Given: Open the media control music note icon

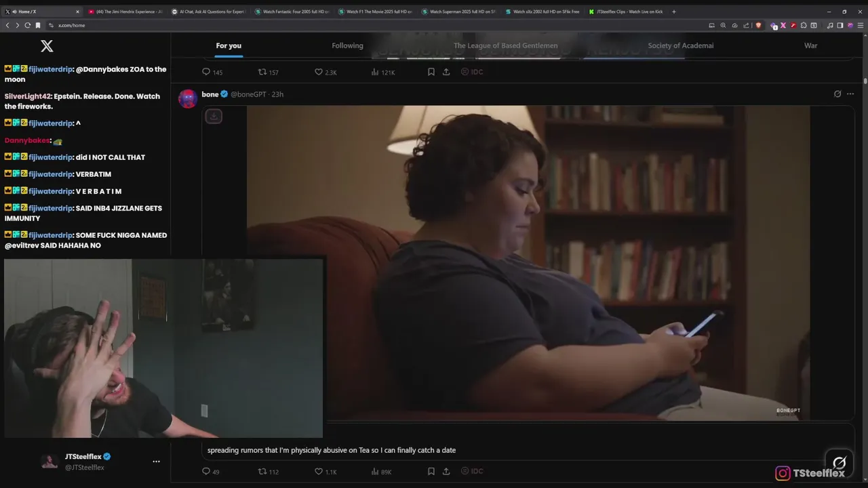Looking at the screenshot, I should [830, 25].
